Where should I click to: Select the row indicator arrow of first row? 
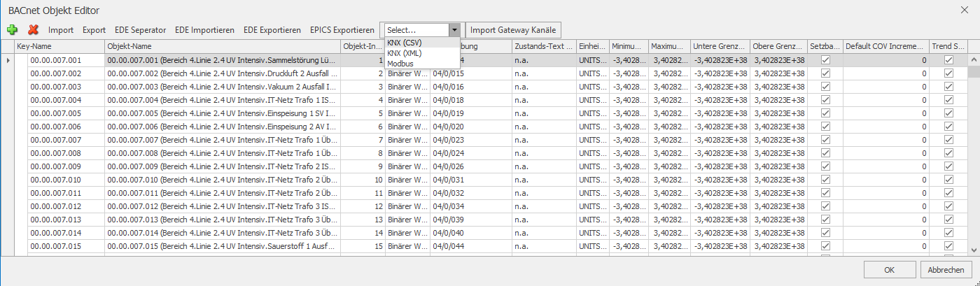(8, 61)
